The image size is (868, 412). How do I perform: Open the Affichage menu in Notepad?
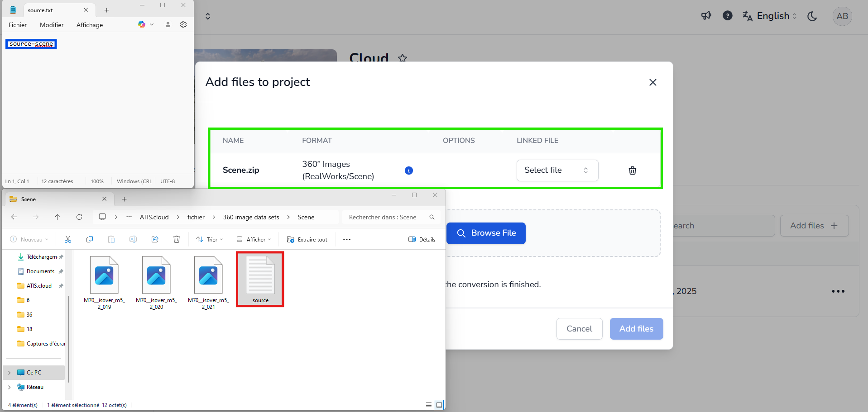[x=90, y=25]
